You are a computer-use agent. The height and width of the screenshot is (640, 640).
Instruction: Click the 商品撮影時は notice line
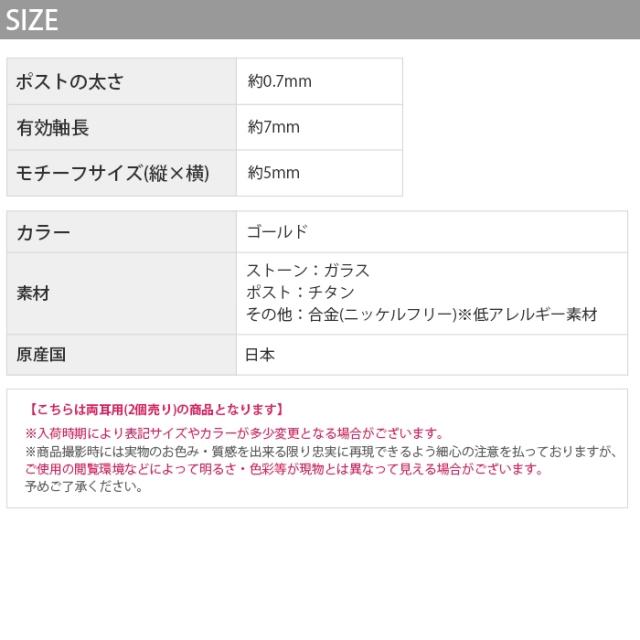pos(320,451)
